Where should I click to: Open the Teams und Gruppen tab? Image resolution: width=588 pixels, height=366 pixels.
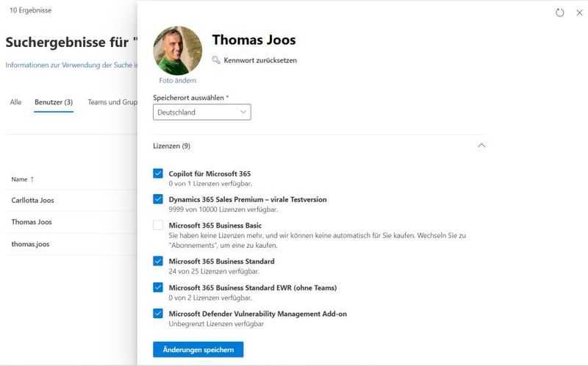coord(112,102)
